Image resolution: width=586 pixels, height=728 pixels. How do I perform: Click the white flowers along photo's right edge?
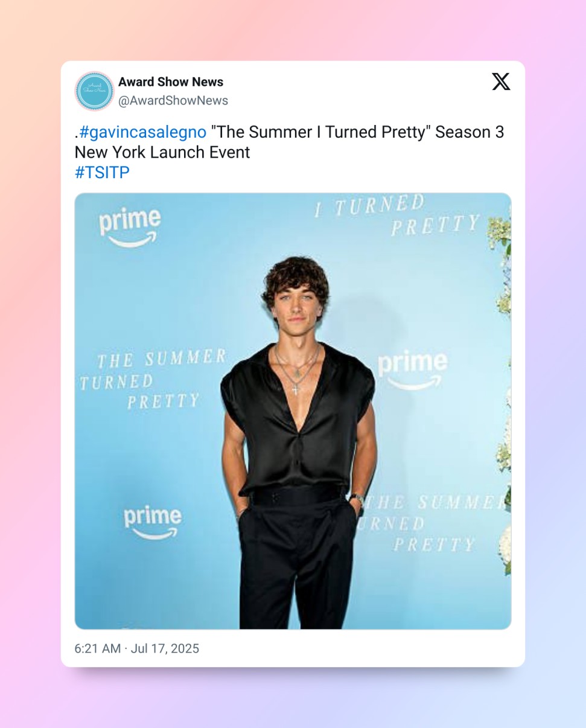coord(503,392)
